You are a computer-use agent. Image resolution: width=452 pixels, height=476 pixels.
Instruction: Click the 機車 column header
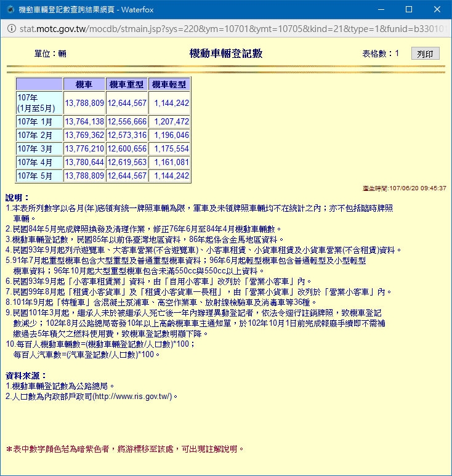coord(84,84)
